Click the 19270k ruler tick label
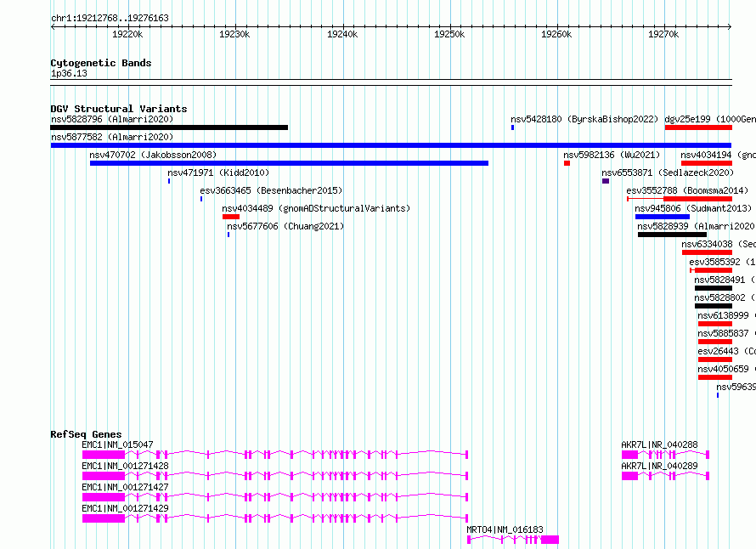Screen dimensions: 756x549 663,34
